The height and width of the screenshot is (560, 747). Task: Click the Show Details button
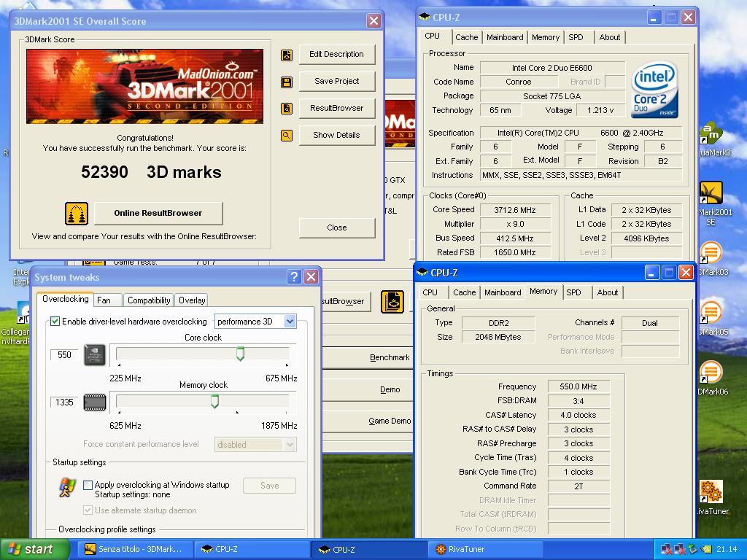click(x=337, y=135)
